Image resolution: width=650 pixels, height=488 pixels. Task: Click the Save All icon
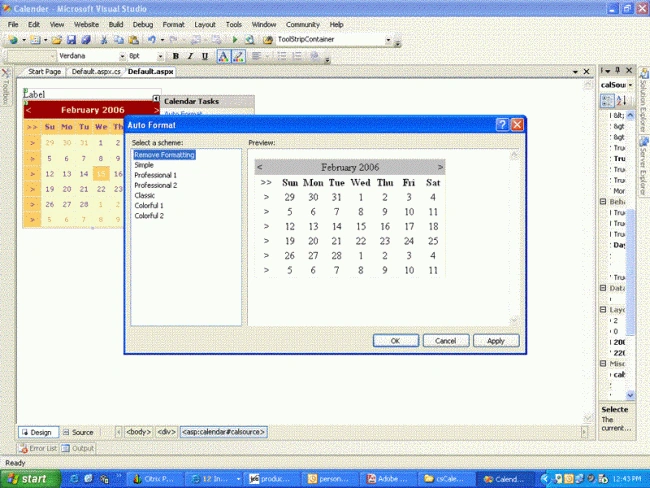pos(86,39)
